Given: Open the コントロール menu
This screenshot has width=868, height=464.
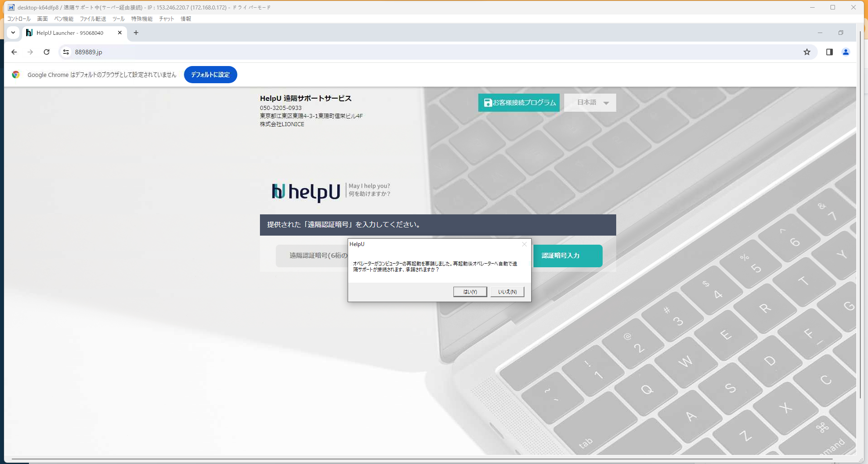Looking at the screenshot, I should click(x=19, y=19).
